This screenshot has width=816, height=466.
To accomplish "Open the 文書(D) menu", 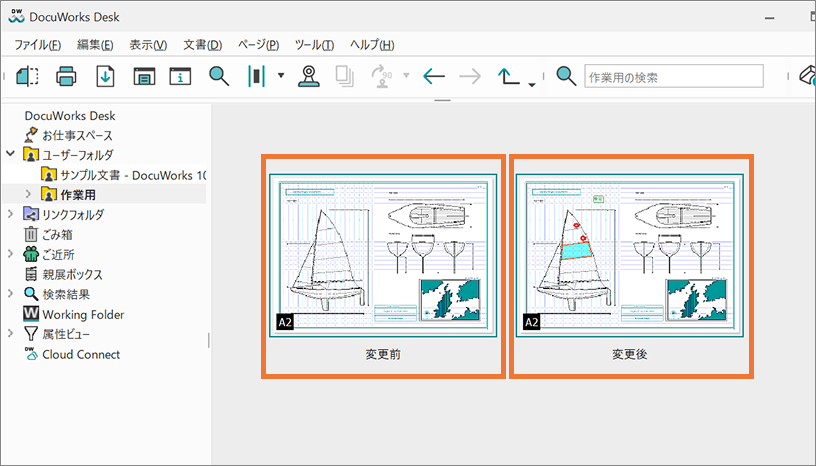I will pos(202,45).
